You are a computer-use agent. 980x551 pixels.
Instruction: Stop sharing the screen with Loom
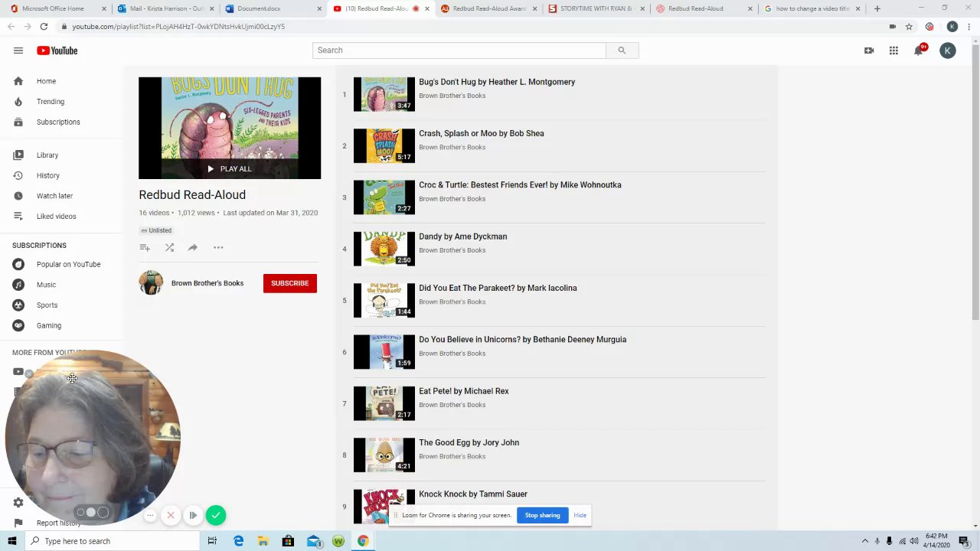542,515
